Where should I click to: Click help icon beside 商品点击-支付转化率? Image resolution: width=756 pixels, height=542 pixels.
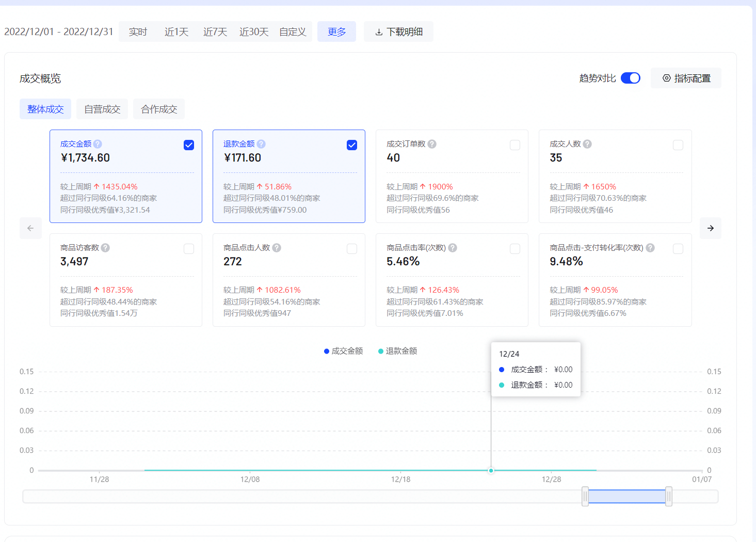[x=650, y=248]
